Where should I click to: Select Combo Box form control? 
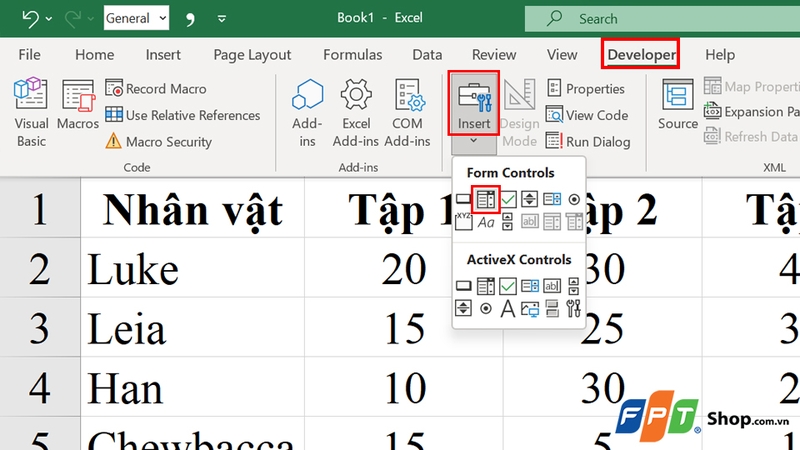click(x=486, y=199)
